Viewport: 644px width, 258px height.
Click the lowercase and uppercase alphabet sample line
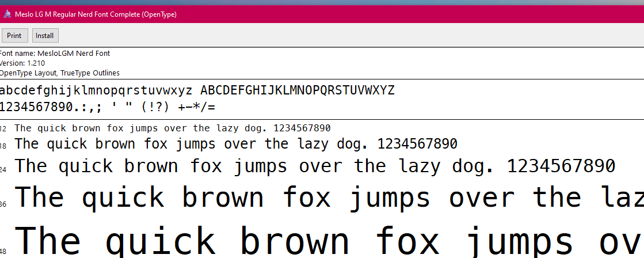(x=197, y=90)
